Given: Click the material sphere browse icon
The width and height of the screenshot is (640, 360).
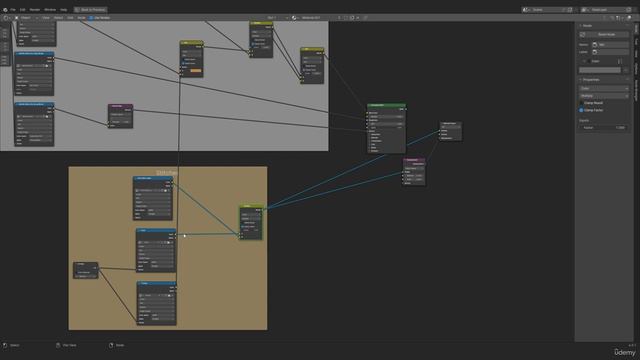Looking at the screenshot, I should tap(294, 18).
